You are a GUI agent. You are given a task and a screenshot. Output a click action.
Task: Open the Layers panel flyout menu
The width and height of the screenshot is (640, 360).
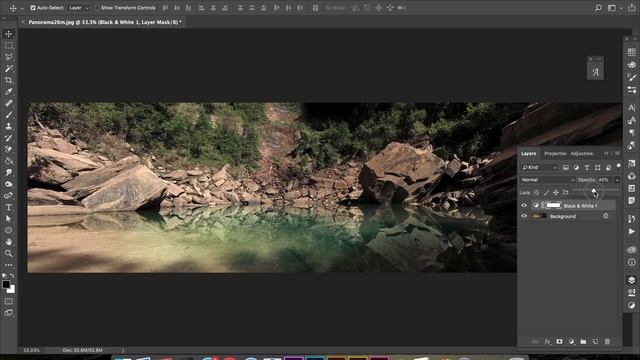coord(618,153)
